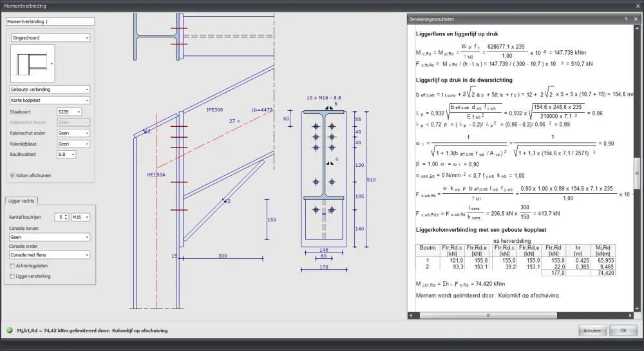Click the green status check icon
This screenshot has height=351, width=644.
(10, 330)
